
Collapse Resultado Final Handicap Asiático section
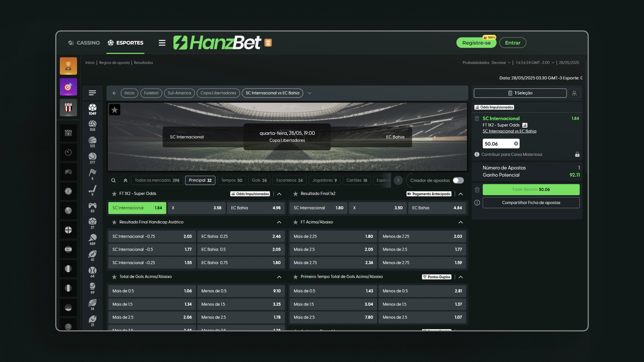point(279,222)
